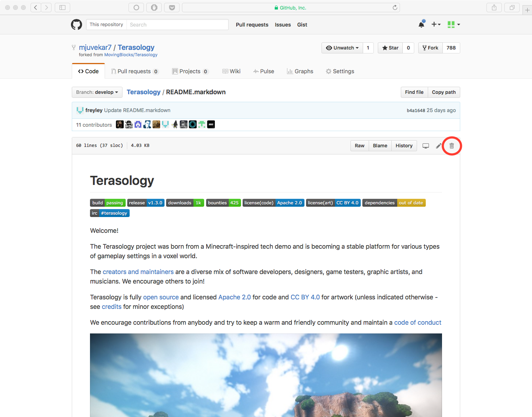Viewport: 532px width, 417px height.
Task: Click Safari forward arrow
Action: (x=46, y=8)
